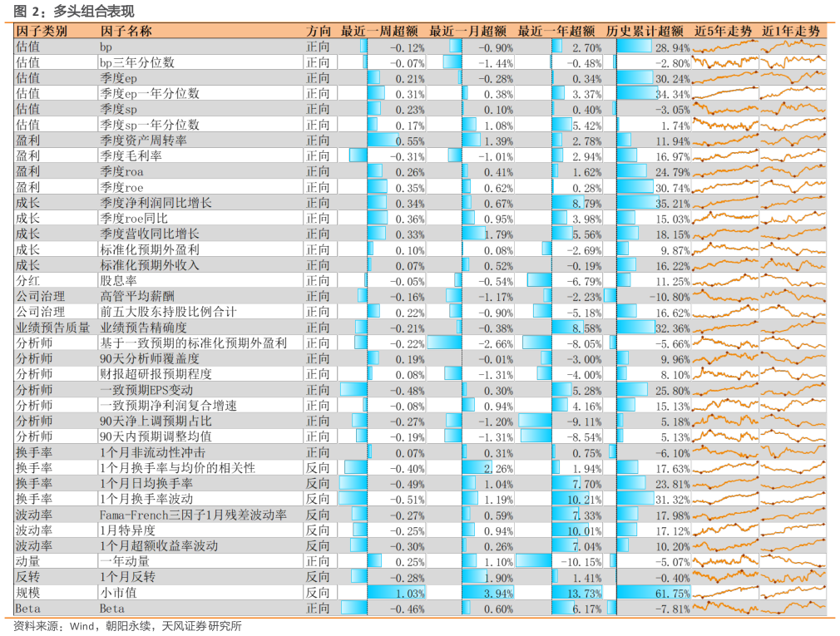Click the 最近一年超额 column header
This screenshot has height=636, width=840.
pyautogui.click(x=557, y=31)
